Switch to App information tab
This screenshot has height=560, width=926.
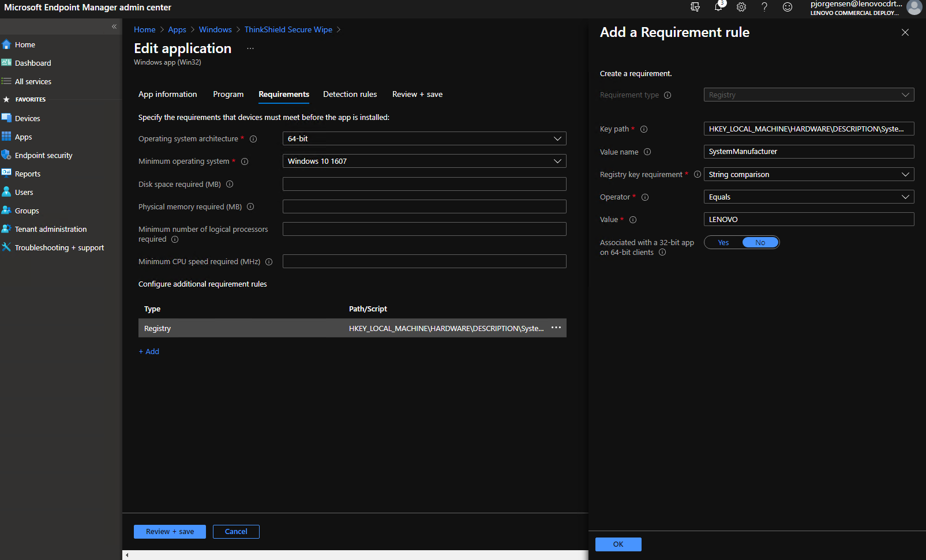point(167,94)
